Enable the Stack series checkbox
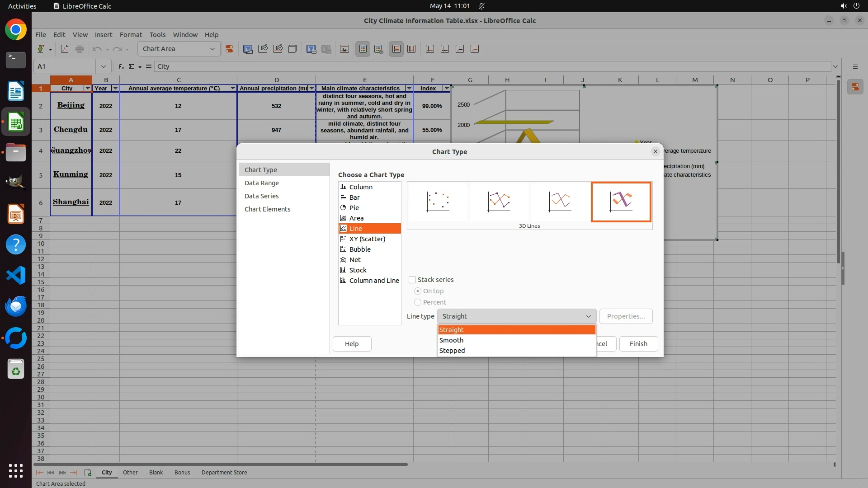868x488 pixels. (412, 280)
